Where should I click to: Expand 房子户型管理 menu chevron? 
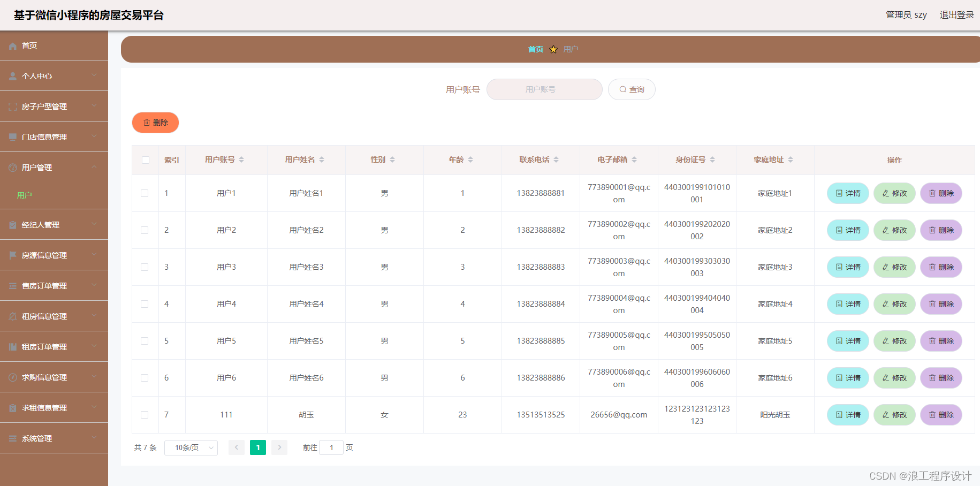[94, 106]
